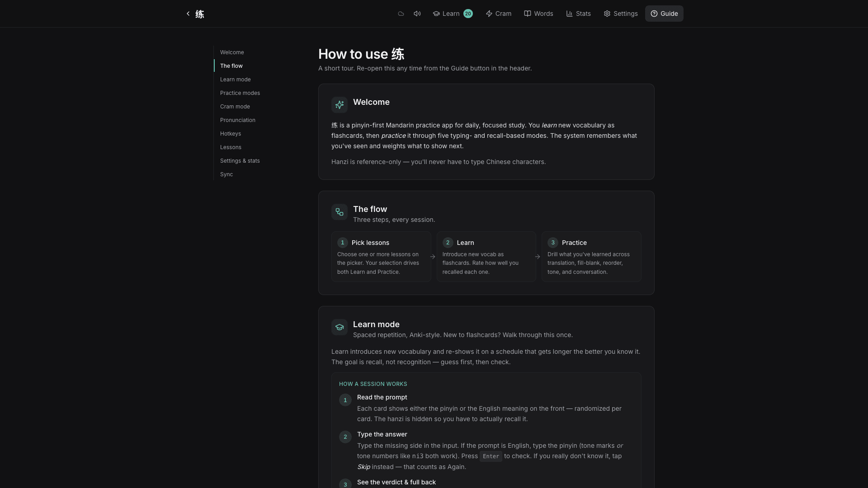Click the HOW A SESSION WORKS label
The width and height of the screenshot is (868, 488).
[x=373, y=384]
